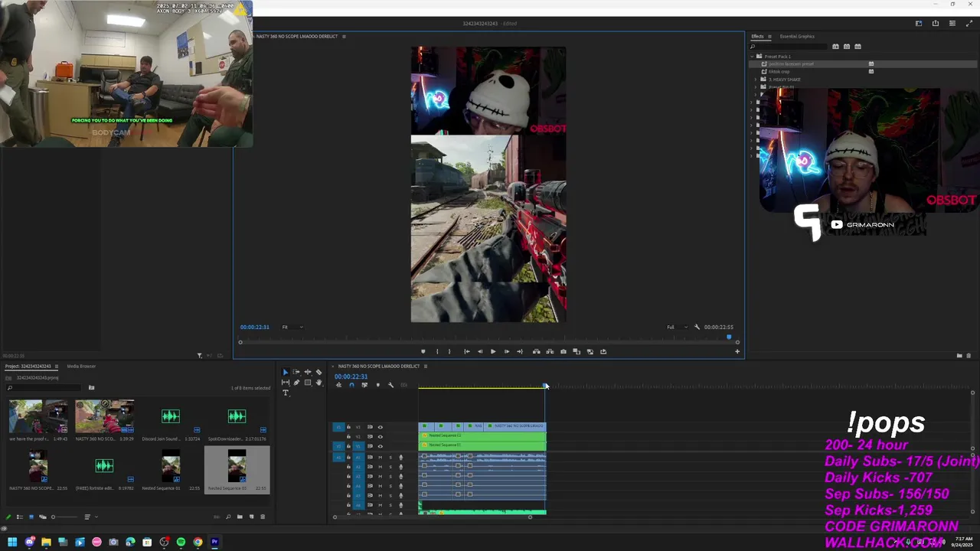The image size is (980, 551).
Task: Delete selected item with trash icon
Action: tap(263, 517)
